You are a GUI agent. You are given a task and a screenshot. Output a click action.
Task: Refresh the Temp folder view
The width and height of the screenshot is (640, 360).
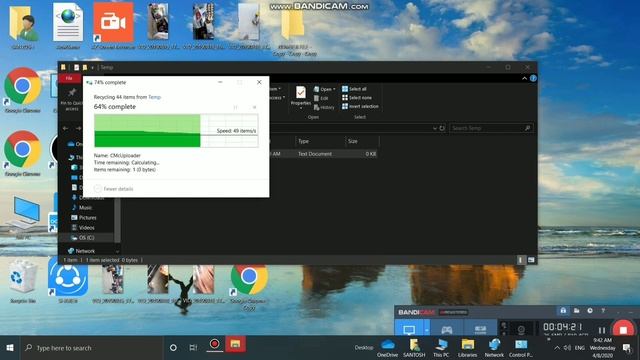tap(442, 128)
